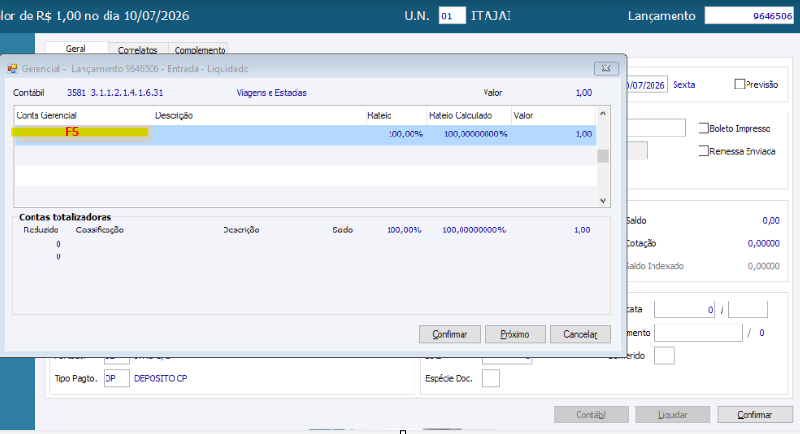
Task: Switch to the Geral tab
Action: pyautogui.click(x=76, y=48)
